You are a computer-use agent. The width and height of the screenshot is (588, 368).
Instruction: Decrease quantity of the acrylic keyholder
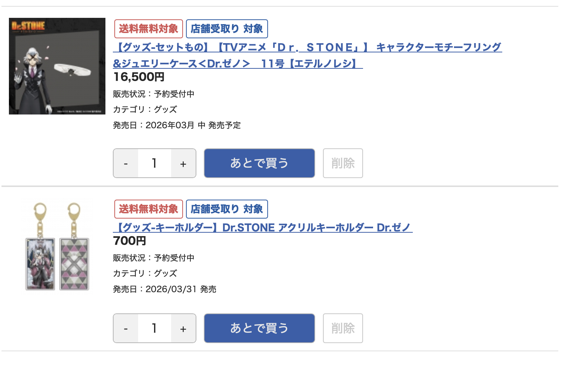pos(126,329)
